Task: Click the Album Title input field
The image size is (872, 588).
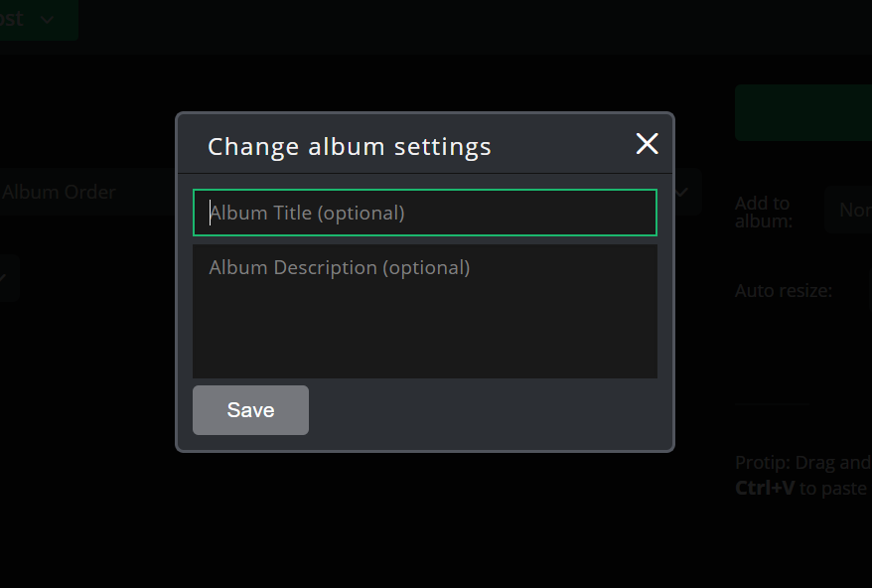Action: click(425, 213)
